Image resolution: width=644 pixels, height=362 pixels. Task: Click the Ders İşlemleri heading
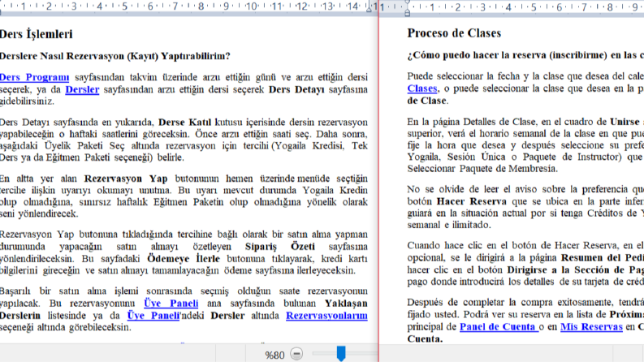pos(37,34)
